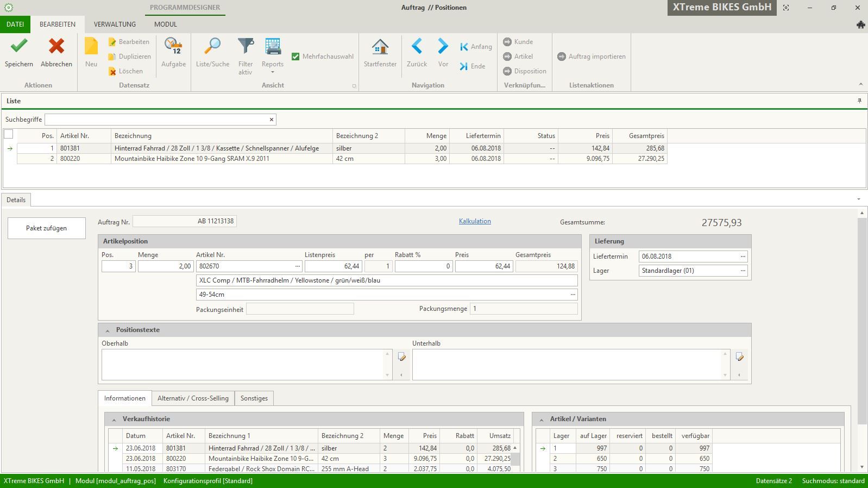Open the Kalkulation link
868x488 pixels.
pos(475,221)
